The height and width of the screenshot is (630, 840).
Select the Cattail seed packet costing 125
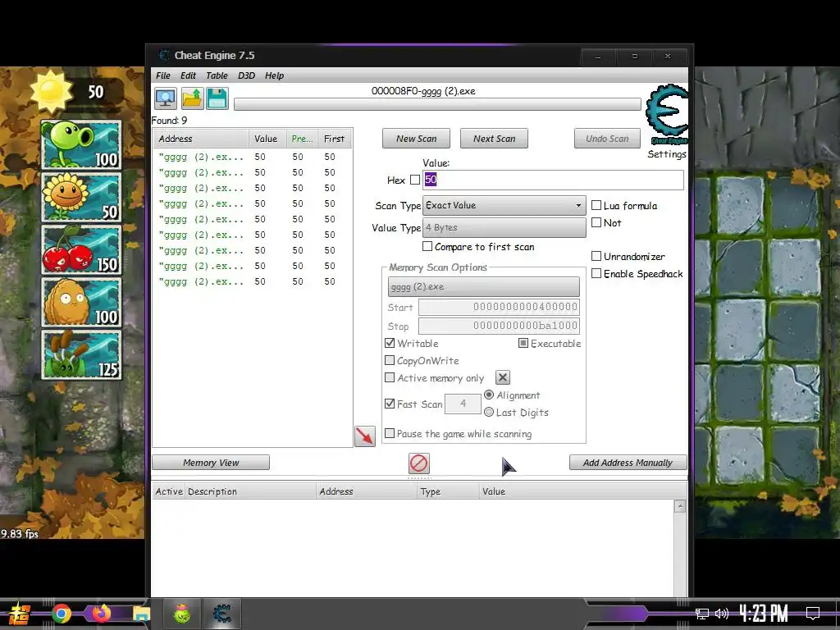81,354
